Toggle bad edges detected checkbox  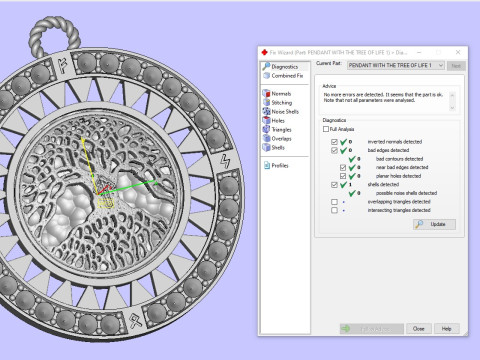click(x=334, y=150)
